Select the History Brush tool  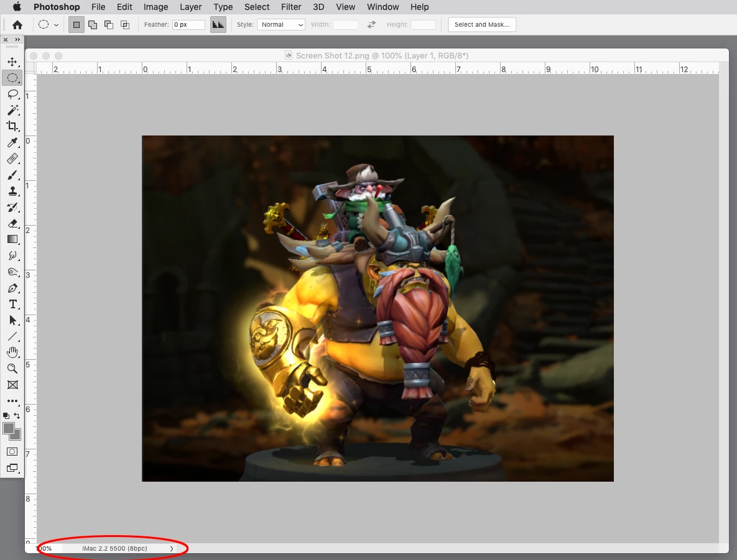(x=12, y=207)
